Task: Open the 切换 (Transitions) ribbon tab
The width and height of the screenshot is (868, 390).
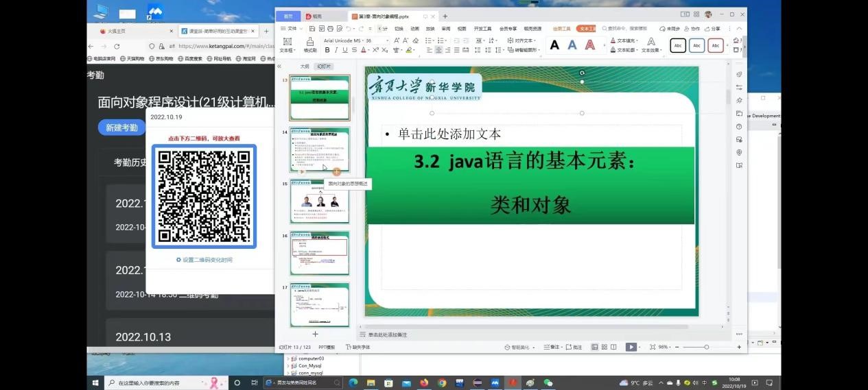Action: (x=399, y=29)
